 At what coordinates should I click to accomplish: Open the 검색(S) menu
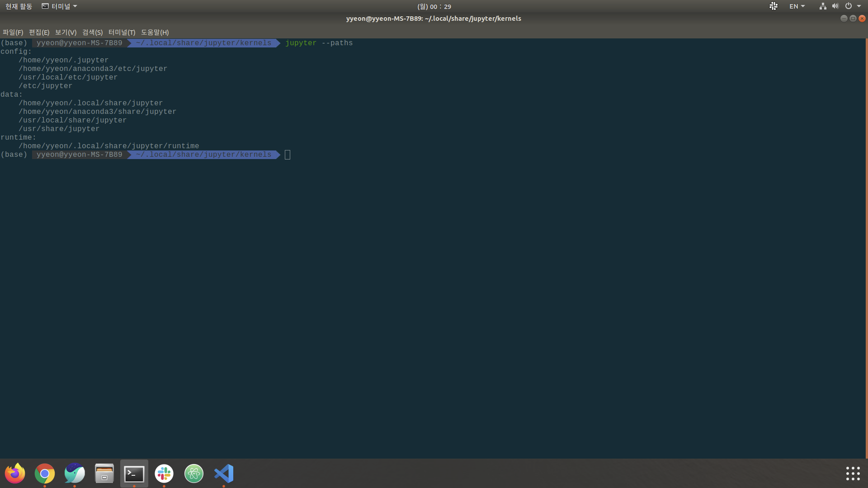pyautogui.click(x=92, y=32)
